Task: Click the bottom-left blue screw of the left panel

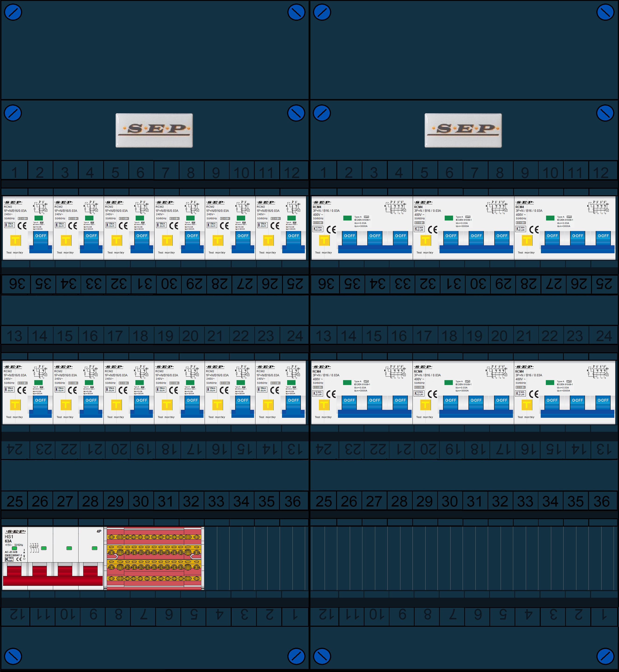Action: [x=13, y=656]
